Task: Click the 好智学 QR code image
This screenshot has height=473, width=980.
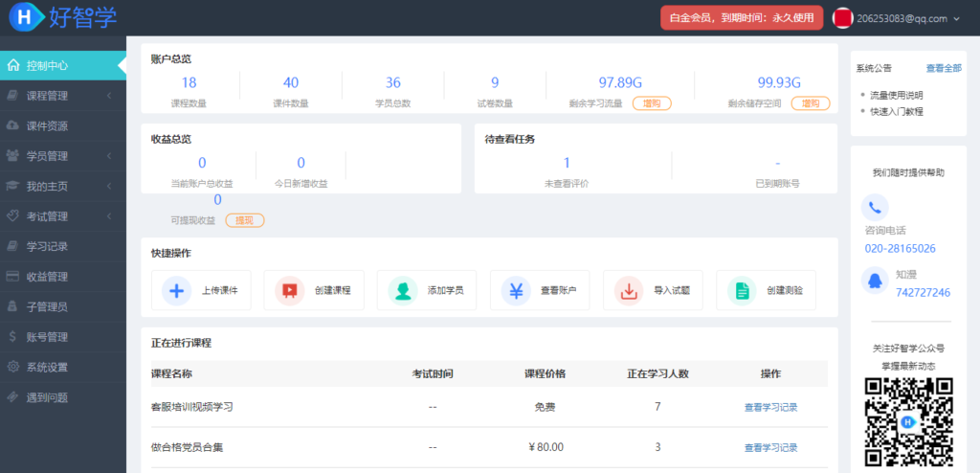Action: tap(908, 424)
